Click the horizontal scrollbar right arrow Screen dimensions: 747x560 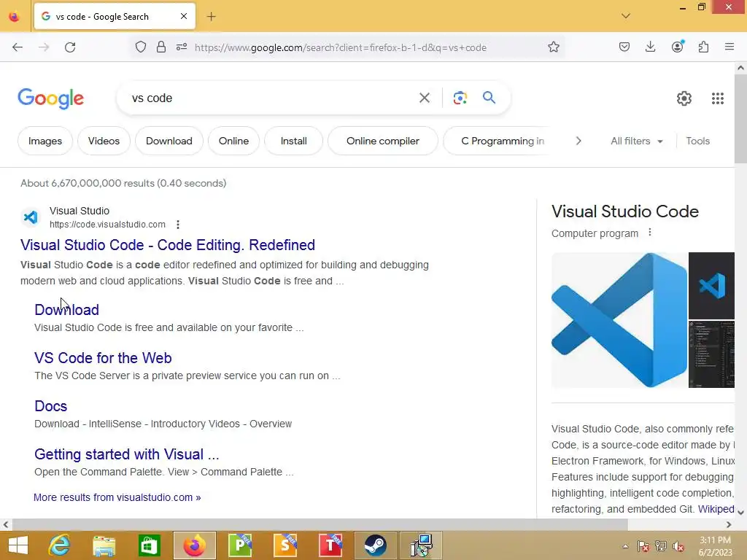click(x=729, y=524)
